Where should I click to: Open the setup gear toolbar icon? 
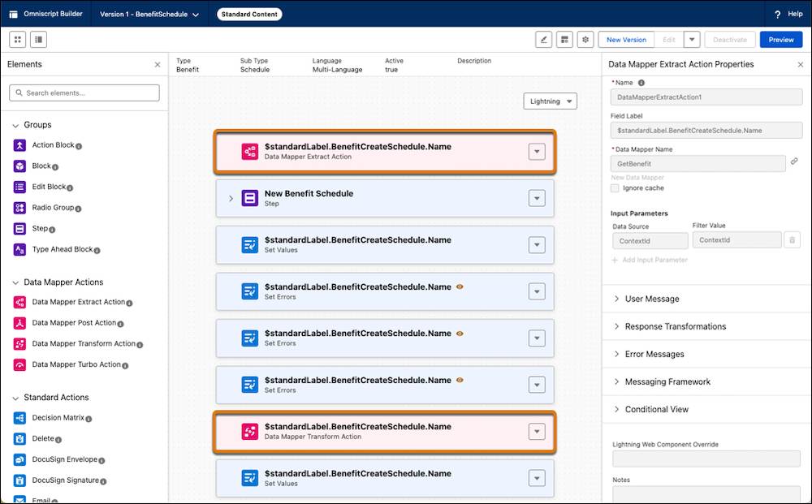click(x=585, y=39)
